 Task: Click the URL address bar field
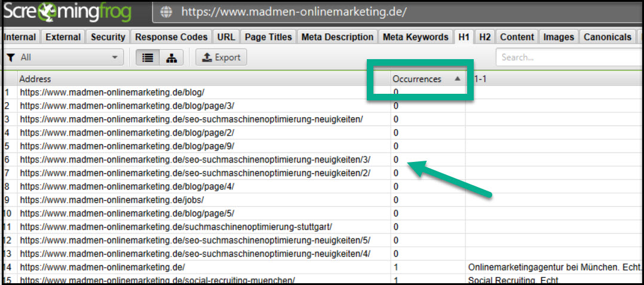(x=398, y=12)
